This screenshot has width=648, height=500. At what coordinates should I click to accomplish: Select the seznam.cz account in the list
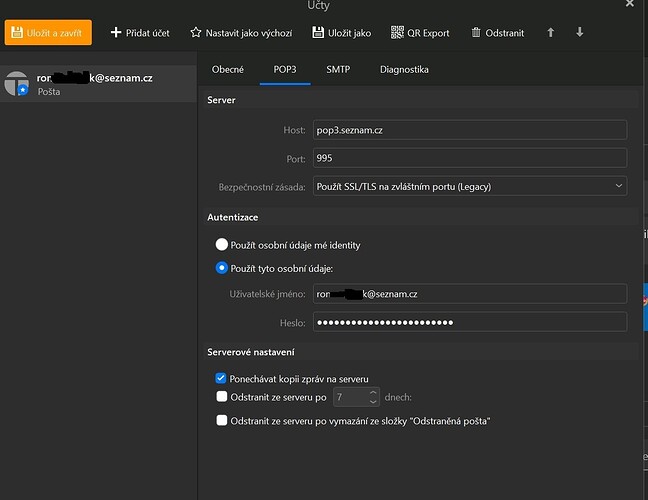98,84
